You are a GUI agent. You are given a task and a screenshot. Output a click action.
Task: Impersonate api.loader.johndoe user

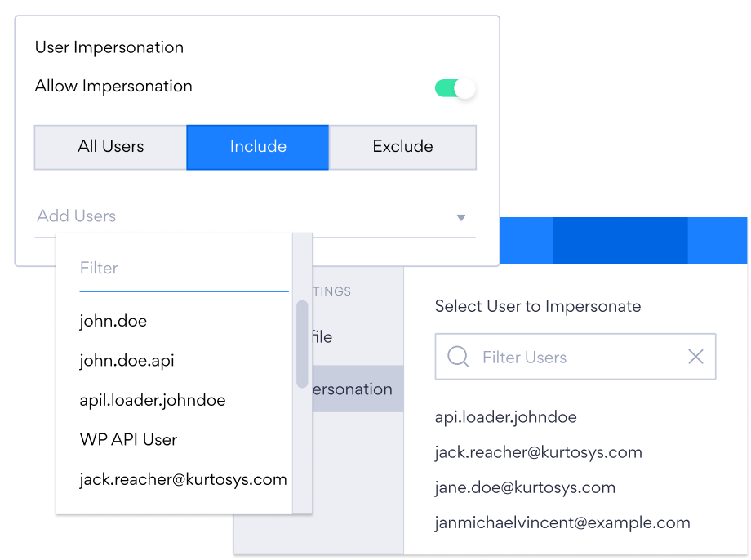tap(505, 417)
